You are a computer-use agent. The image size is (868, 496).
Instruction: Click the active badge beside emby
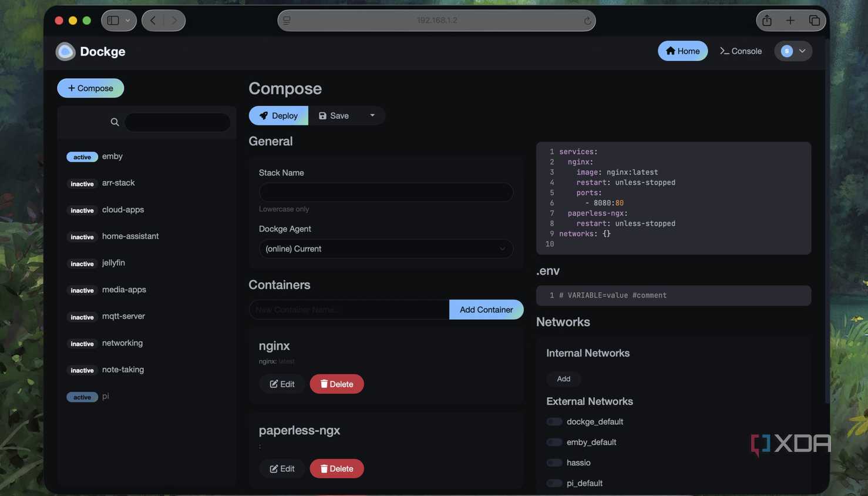[82, 157]
